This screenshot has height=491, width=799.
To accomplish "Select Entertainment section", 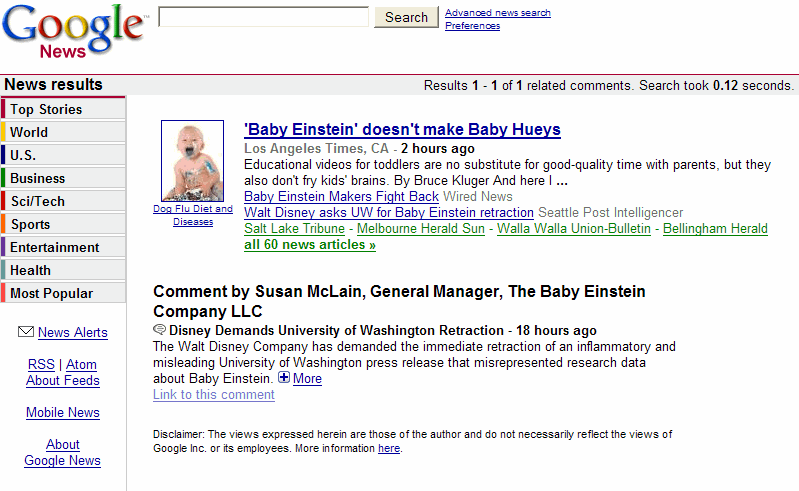I will click(64, 247).
